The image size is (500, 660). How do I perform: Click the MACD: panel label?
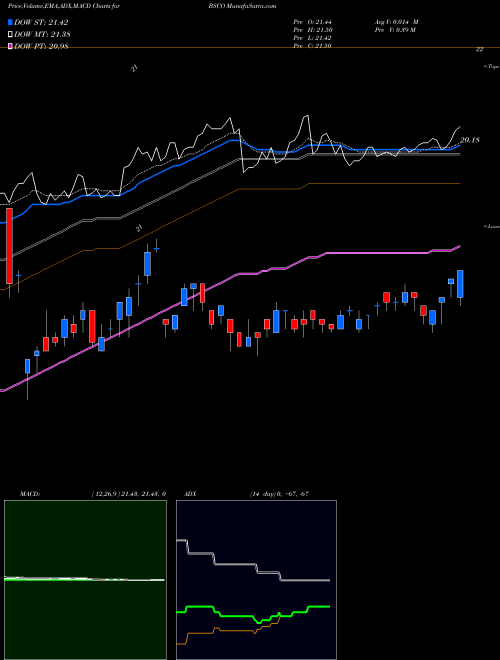coord(30,494)
